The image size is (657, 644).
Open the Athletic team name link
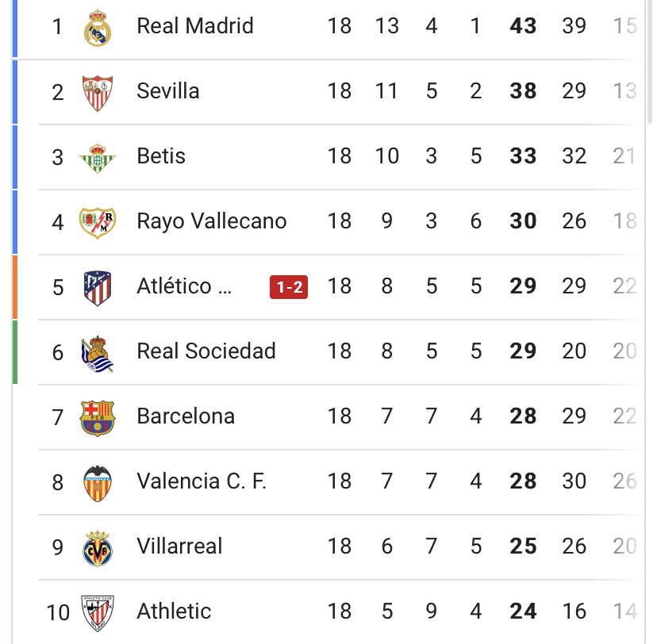point(174,611)
